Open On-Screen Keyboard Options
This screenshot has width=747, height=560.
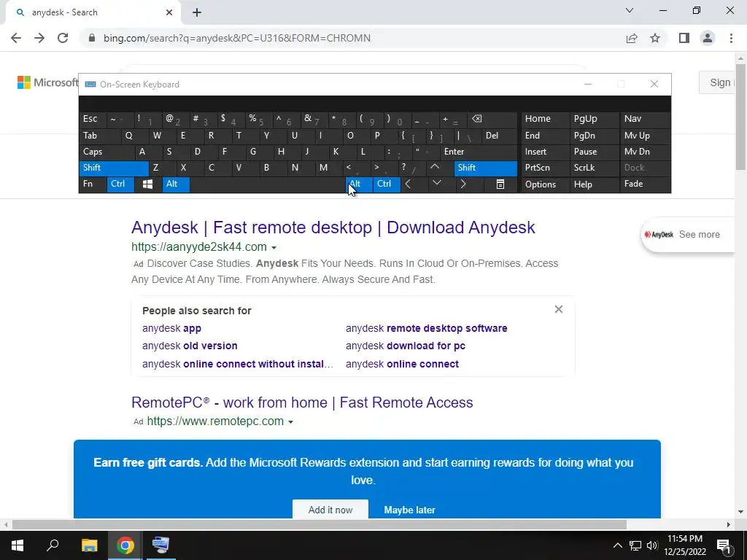click(545, 184)
